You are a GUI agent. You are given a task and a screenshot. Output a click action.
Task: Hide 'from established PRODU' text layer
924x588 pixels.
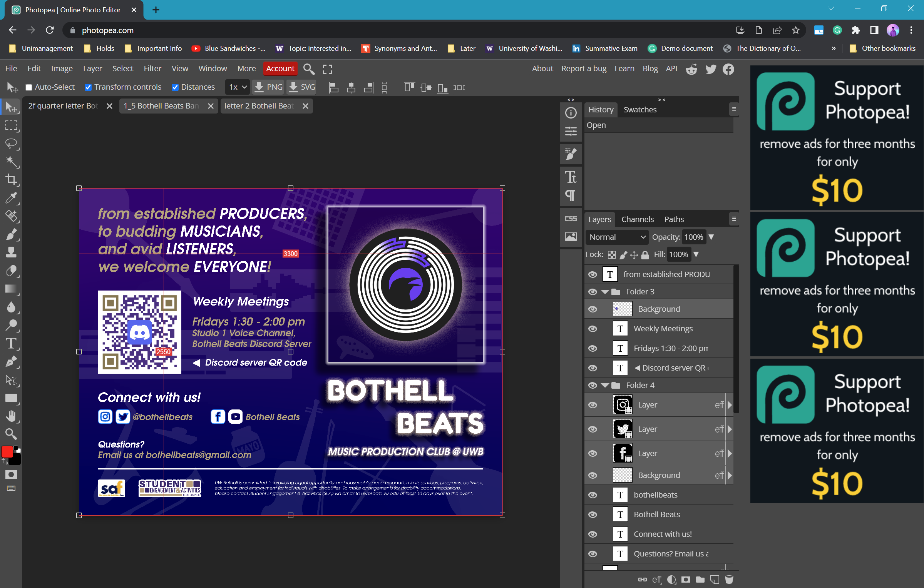(x=593, y=274)
